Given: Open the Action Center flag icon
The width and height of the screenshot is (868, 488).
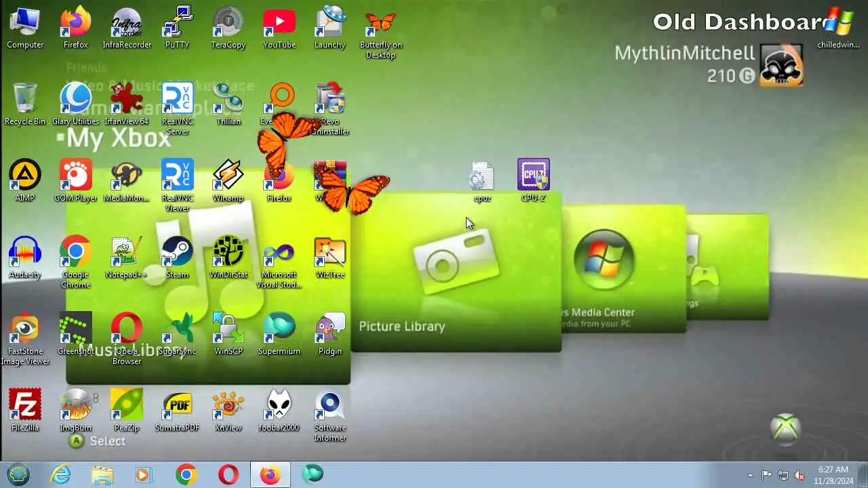Looking at the screenshot, I should [766, 475].
